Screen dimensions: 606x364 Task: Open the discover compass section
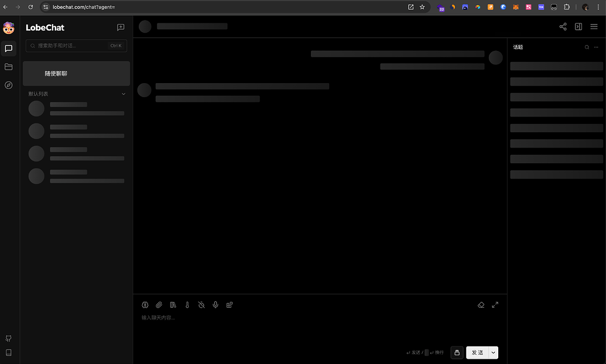click(x=9, y=85)
